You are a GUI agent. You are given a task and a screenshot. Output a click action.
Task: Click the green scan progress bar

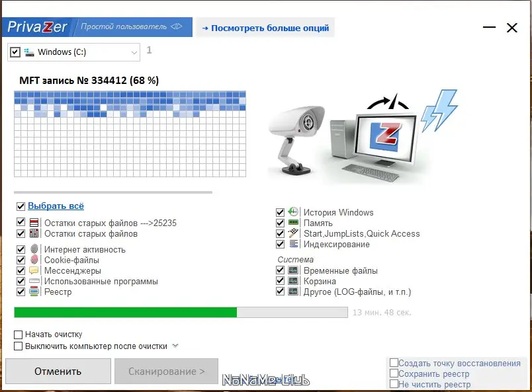coord(181,312)
